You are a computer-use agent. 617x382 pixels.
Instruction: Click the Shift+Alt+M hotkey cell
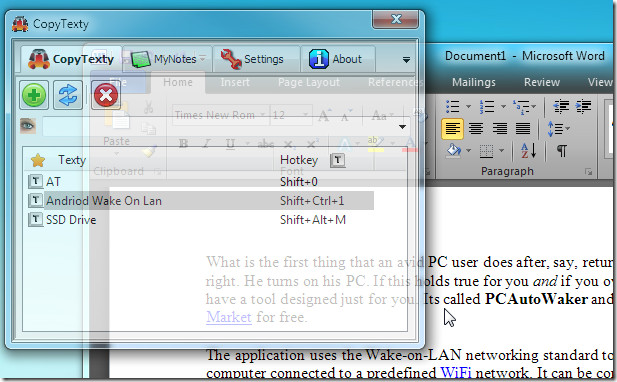[313, 220]
